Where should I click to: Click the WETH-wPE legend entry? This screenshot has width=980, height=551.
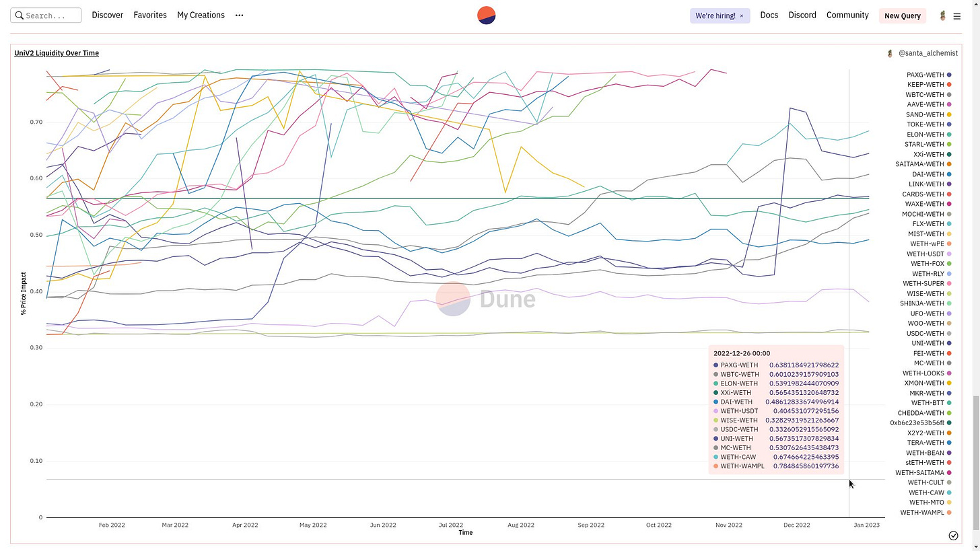point(931,244)
